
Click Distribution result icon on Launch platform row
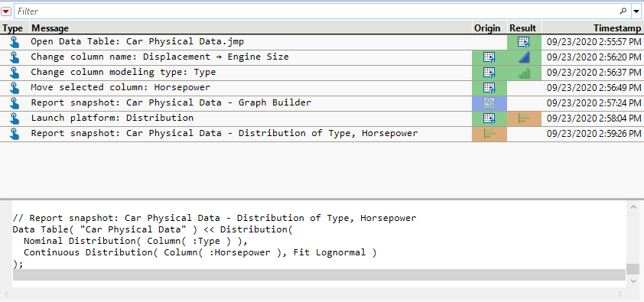pos(525,119)
